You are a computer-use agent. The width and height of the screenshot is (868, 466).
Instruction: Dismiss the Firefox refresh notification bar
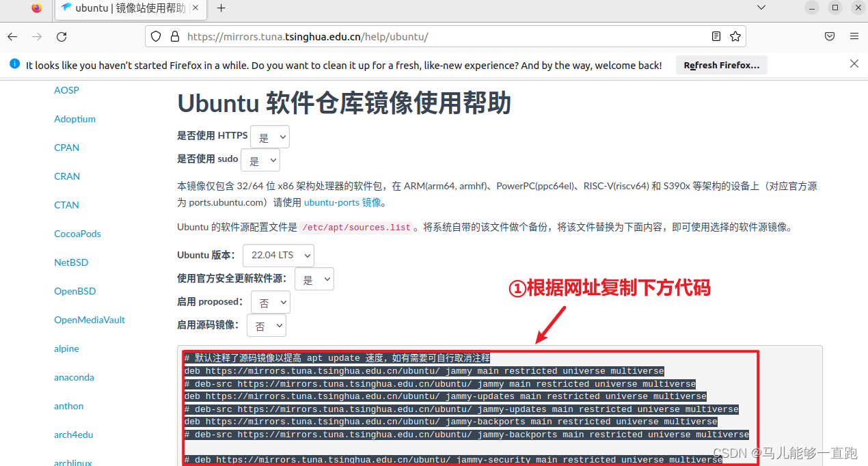click(x=854, y=64)
